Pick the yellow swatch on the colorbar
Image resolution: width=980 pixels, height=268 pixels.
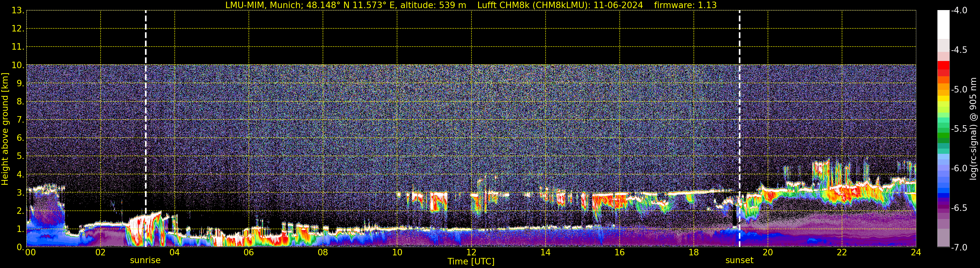click(943, 99)
